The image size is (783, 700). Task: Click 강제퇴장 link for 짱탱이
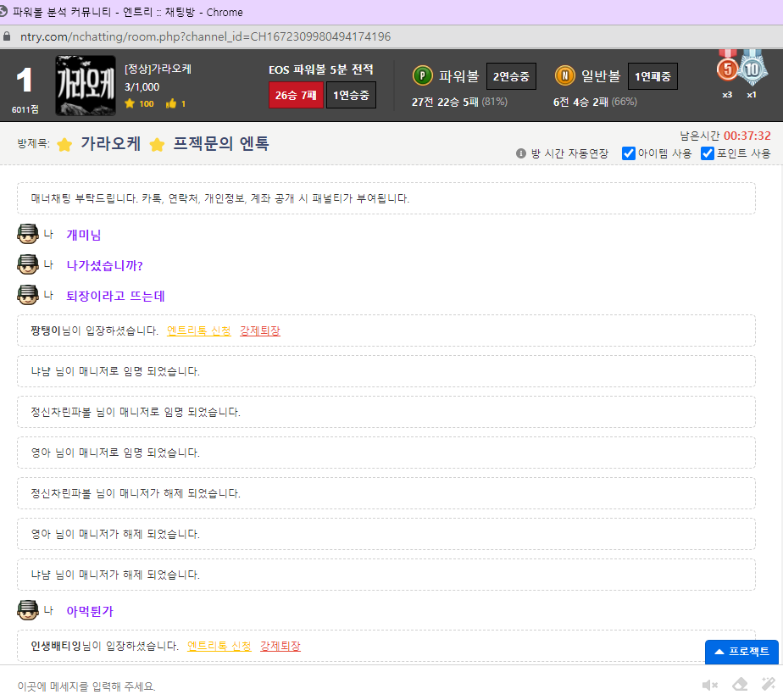260,331
